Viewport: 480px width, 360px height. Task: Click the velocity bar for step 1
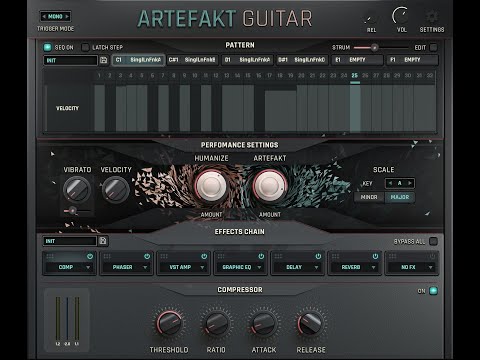click(x=99, y=108)
